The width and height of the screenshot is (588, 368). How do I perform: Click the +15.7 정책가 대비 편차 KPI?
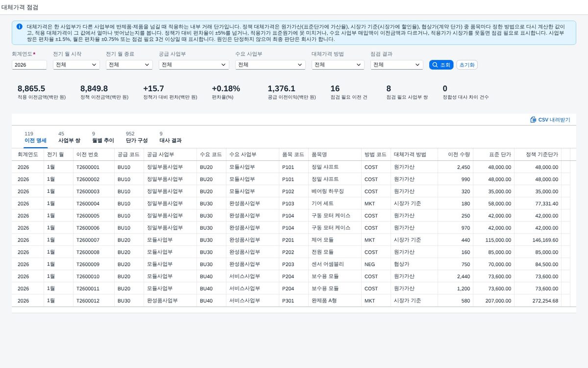pos(170,92)
